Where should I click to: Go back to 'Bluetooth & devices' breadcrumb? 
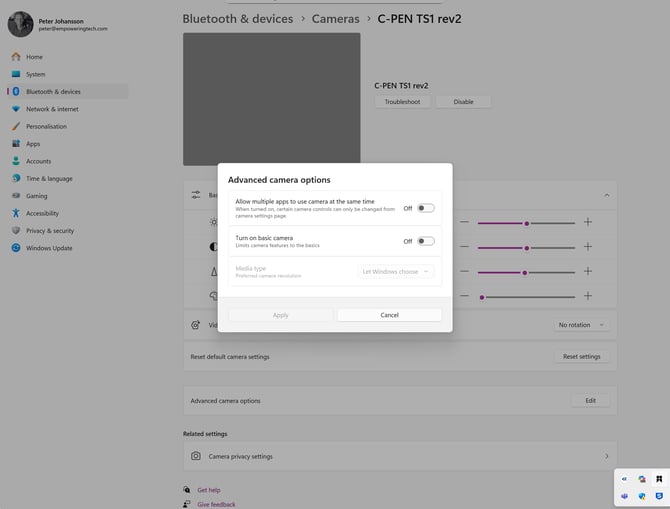[238, 19]
